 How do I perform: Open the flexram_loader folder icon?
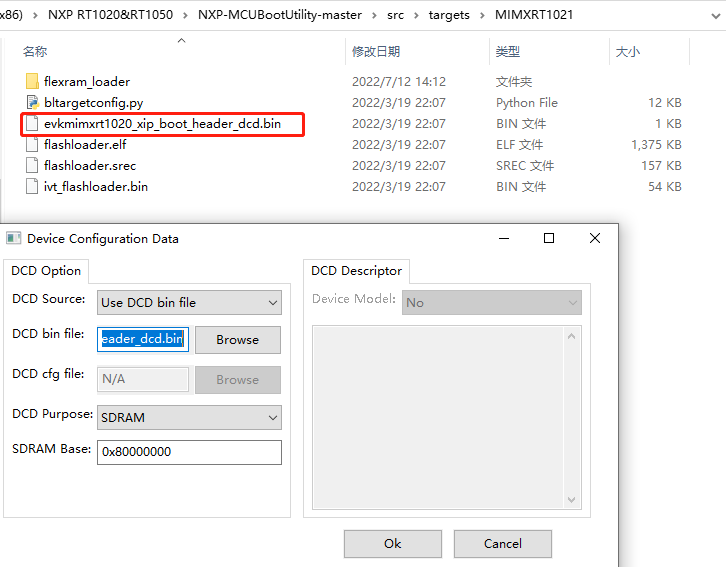pyautogui.click(x=32, y=81)
